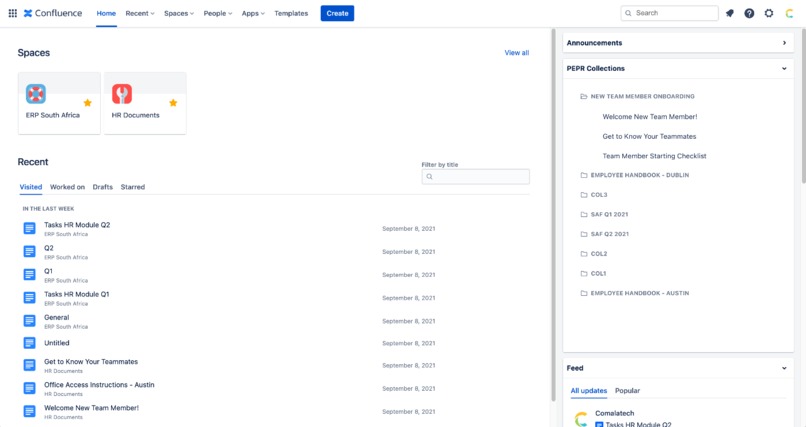Click page icon beside General
Viewport: 806px width, 427px height.
pos(30,321)
